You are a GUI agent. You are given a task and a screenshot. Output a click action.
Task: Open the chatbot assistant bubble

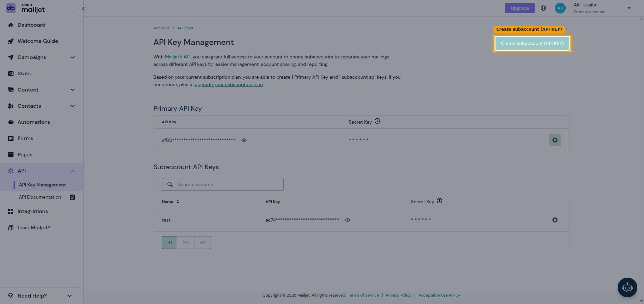[627, 287]
